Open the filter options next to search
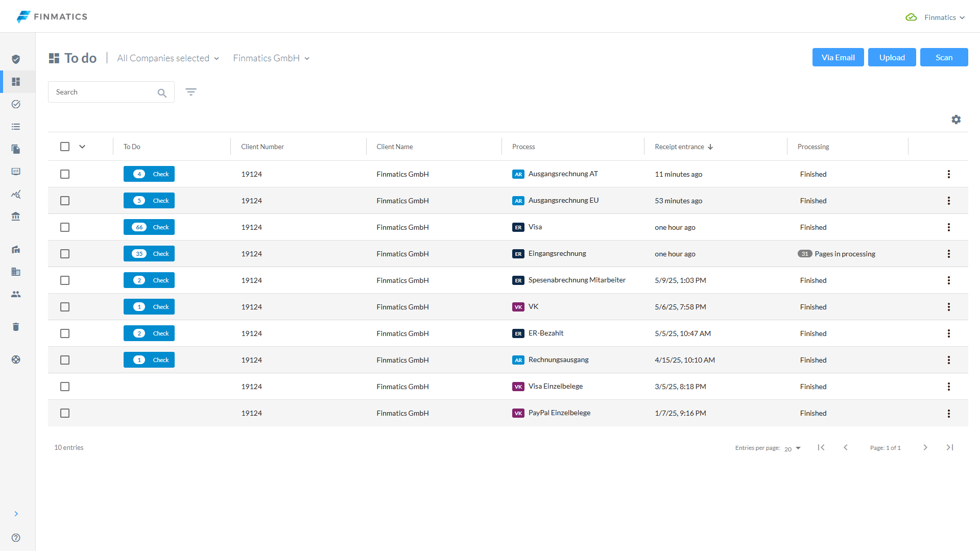Screen dimensions: 980x551 point(191,92)
